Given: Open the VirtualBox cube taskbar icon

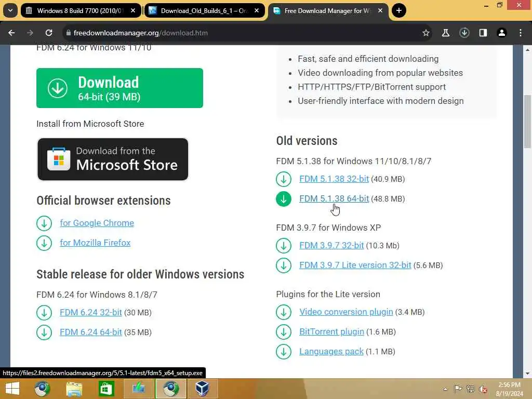Looking at the screenshot, I should (x=202, y=389).
